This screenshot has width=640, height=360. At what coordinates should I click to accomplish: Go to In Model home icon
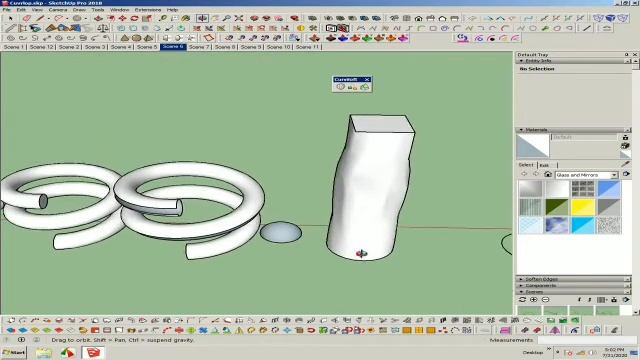[x=548, y=175]
